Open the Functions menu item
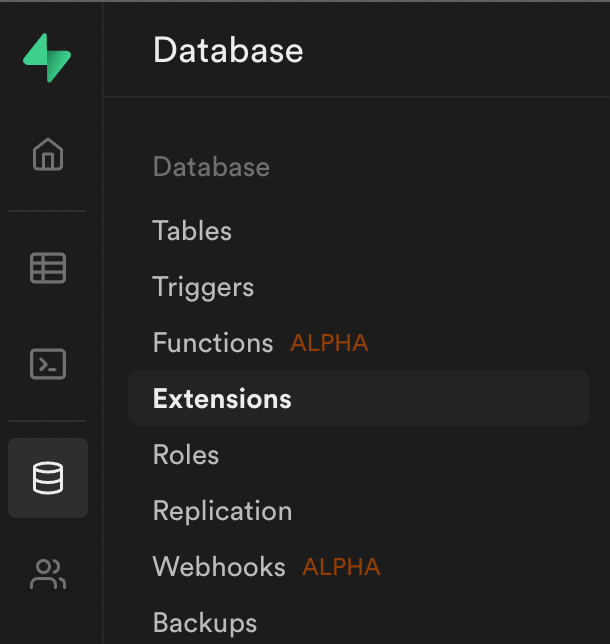This screenshot has width=610, height=644. click(x=213, y=343)
